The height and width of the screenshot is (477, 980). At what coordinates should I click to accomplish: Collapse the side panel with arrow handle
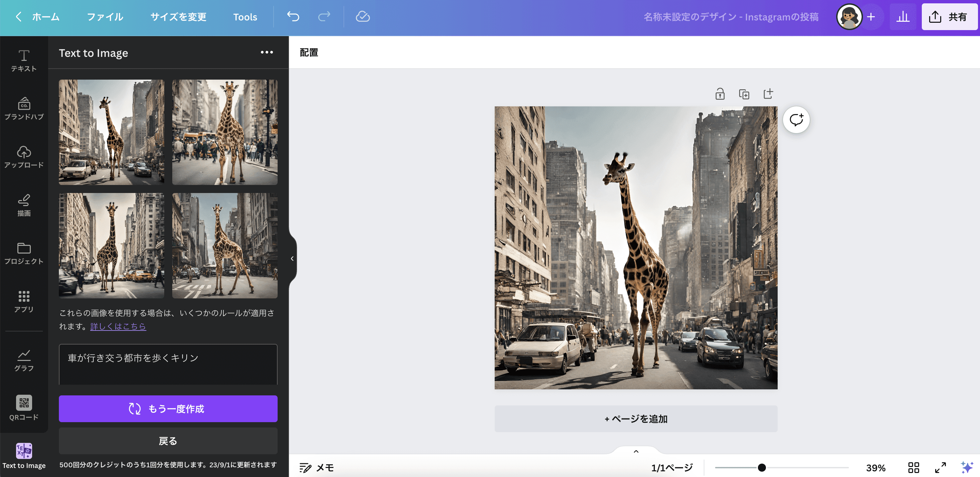pyautogui.click(x=292, y=259)
